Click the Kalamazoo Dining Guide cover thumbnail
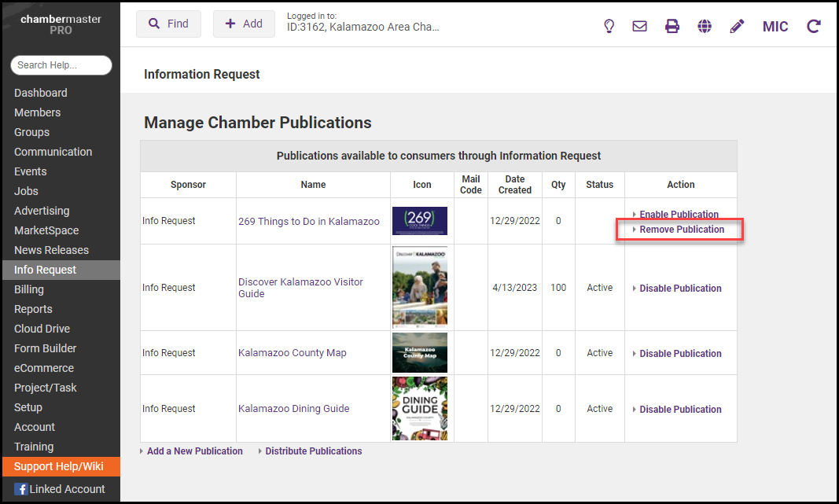Screen dimensions: 839x504 420,409
